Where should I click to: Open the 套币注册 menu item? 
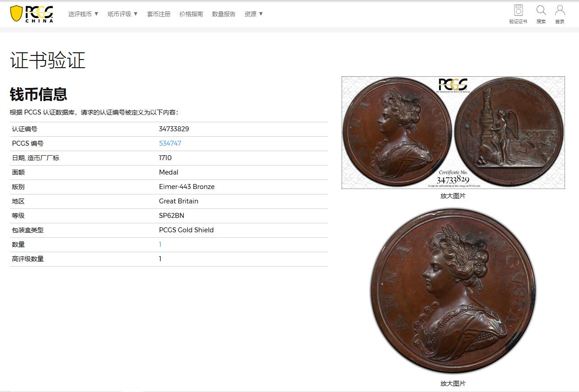[159, 14]
